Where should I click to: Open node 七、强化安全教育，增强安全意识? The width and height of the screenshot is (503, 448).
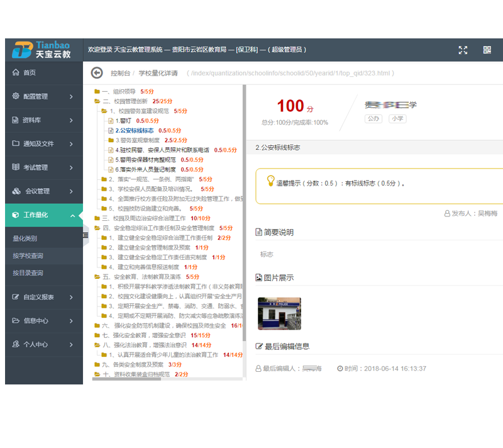click(144, 335)
